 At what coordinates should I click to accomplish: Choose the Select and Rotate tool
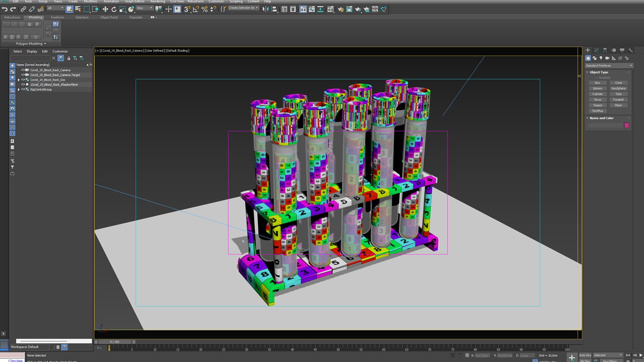click(x=114, y=9)
